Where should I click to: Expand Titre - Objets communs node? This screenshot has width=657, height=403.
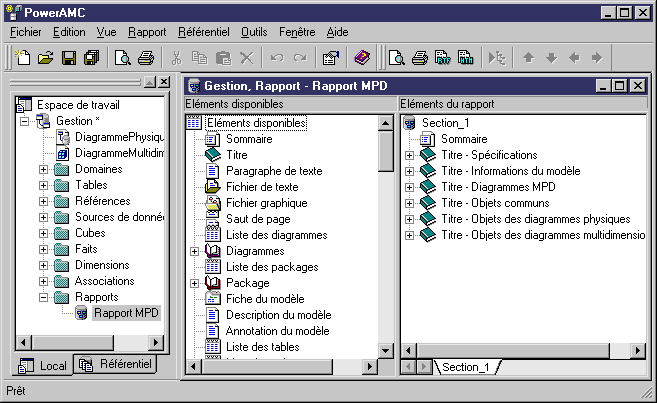click(x=409, y=204)
